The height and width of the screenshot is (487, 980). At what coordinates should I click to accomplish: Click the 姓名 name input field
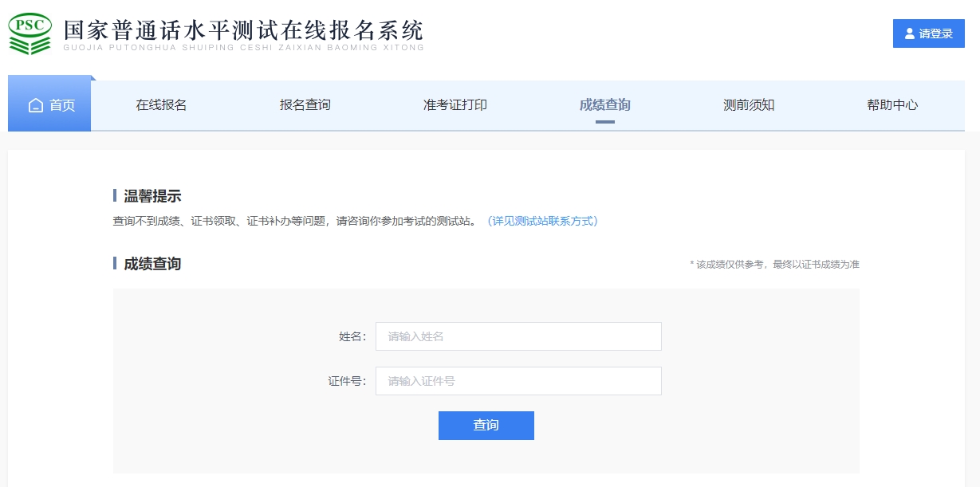pyautogui.click(x=518, y=336)
